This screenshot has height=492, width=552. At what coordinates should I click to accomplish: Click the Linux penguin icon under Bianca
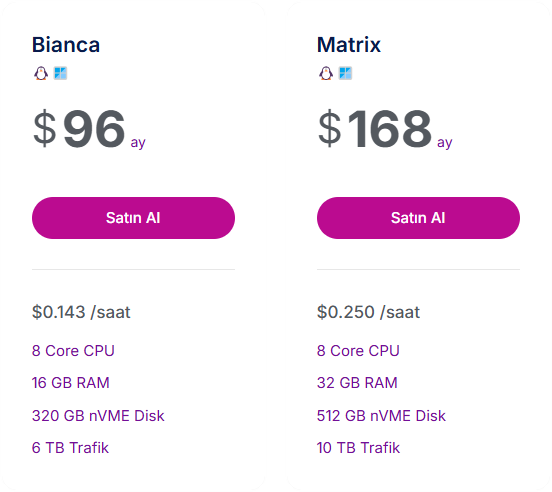click(x=41, y=74)
